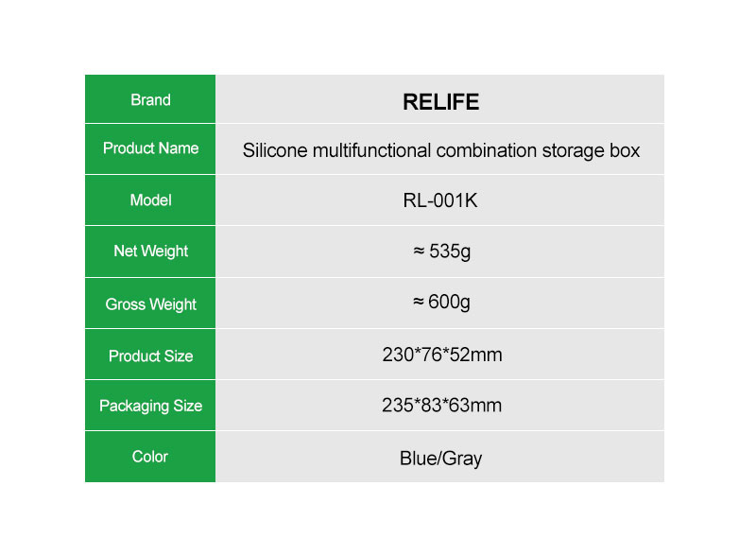Click the Product Name label cell

[150, 149]
